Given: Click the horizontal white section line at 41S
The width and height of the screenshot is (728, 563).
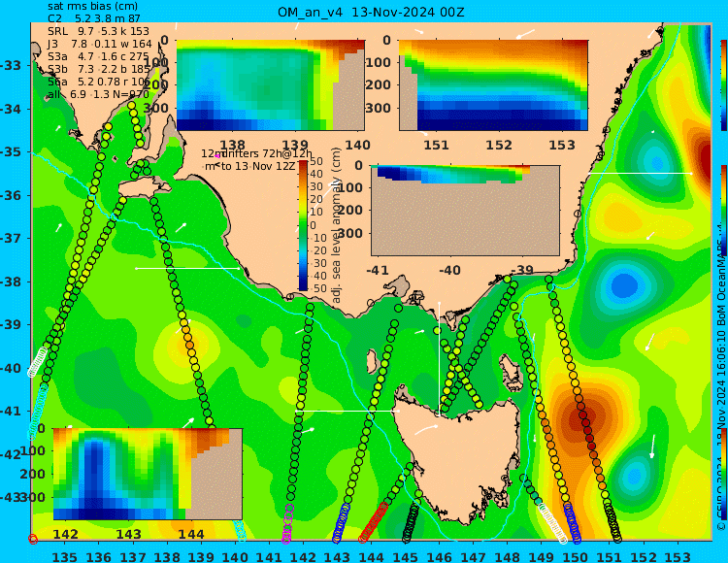Looking at the screenshot, I should tap(347, 411).
